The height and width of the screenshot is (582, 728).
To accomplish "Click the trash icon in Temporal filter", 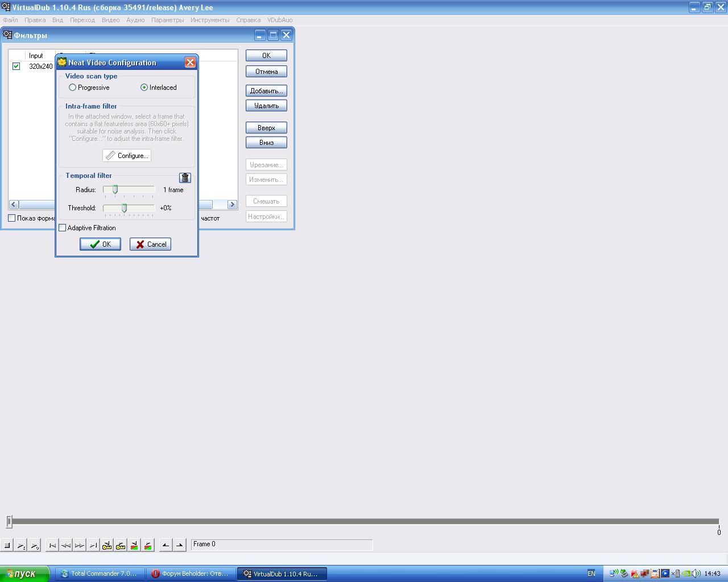I will pyautogui.click(x=185, y=178).
